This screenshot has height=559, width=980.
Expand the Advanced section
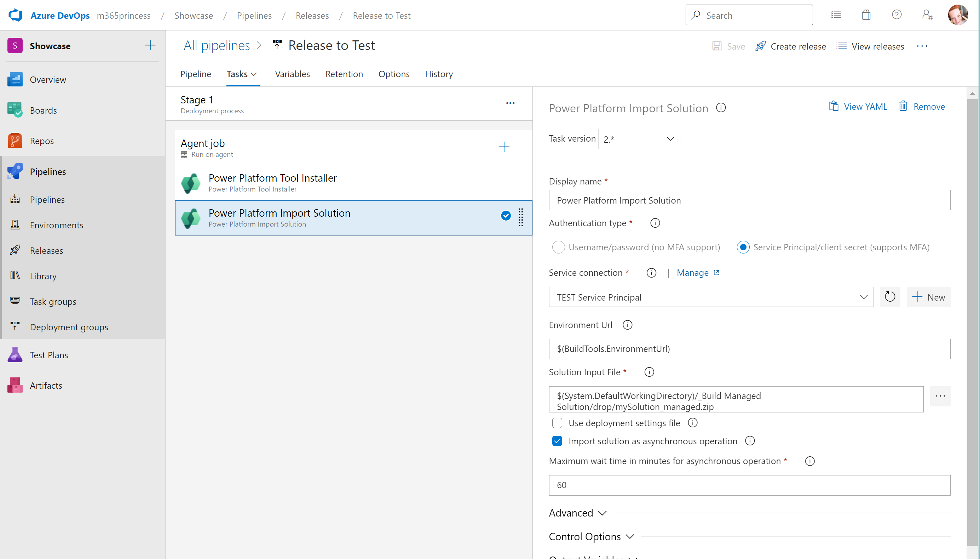tap(578, 513)
